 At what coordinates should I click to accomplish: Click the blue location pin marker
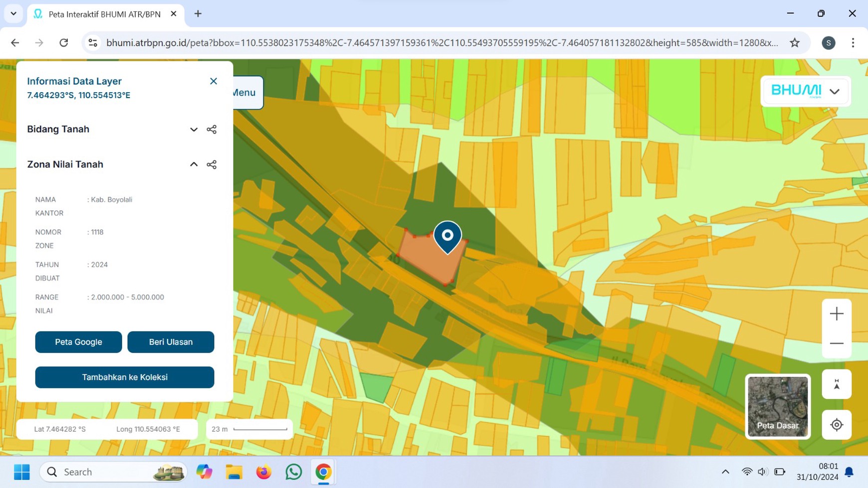(x=447, y=237)
